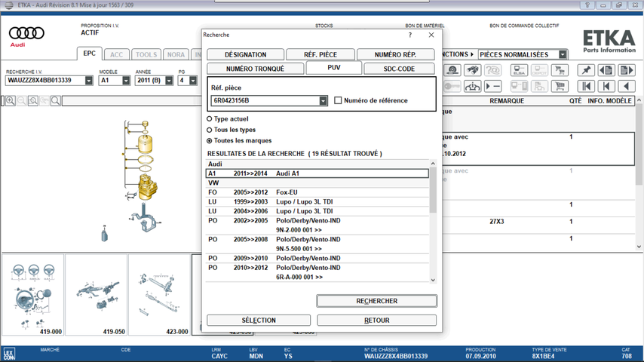This screenshot has width=644, height=362.
Task: Open the Pièces Normalisées dropdown
Action: (563, 54)
